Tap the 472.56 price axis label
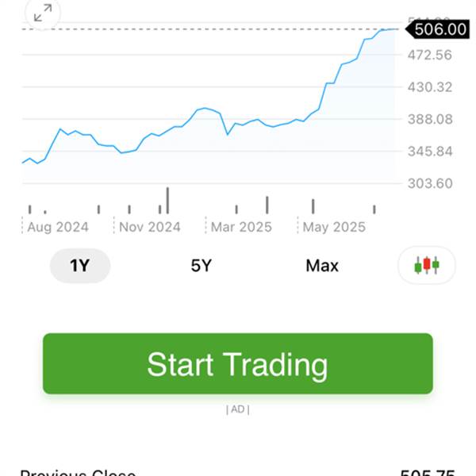 tap(430, 55)
